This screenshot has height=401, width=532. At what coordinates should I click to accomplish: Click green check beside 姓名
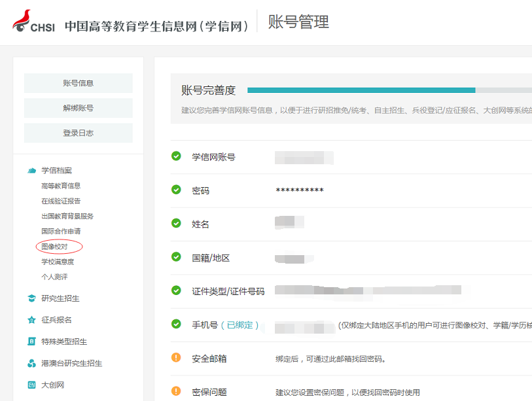pos(176,223)
